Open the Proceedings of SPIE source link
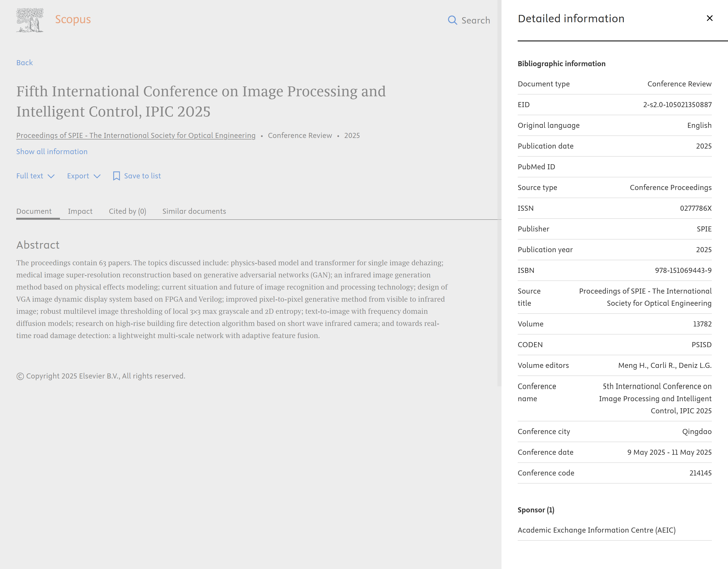Screen dimensions: 728x569 point(136,136)
